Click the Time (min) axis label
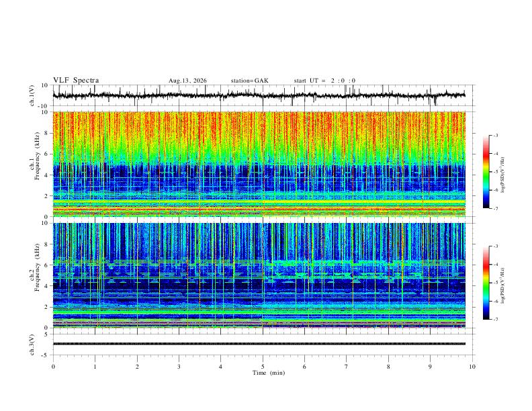Image resolution: width=532 pixels, height=411 pixels. coord(269,373)
